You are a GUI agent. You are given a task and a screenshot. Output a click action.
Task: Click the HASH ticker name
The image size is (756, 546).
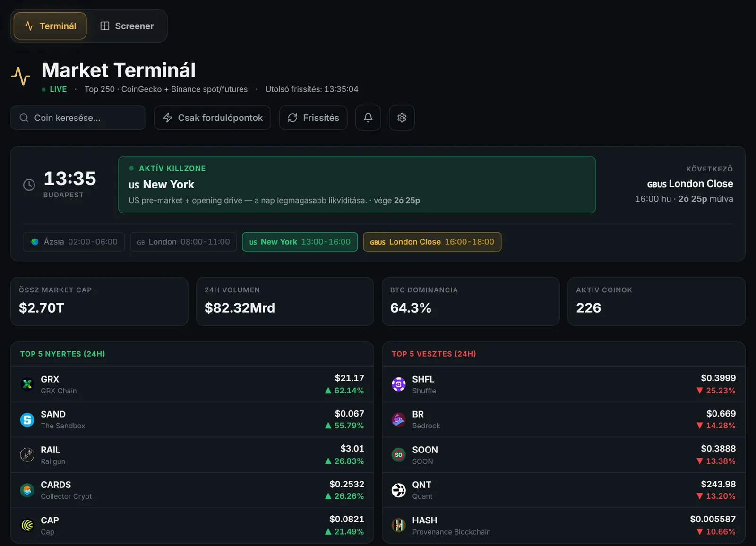click(x=424, y=520)
